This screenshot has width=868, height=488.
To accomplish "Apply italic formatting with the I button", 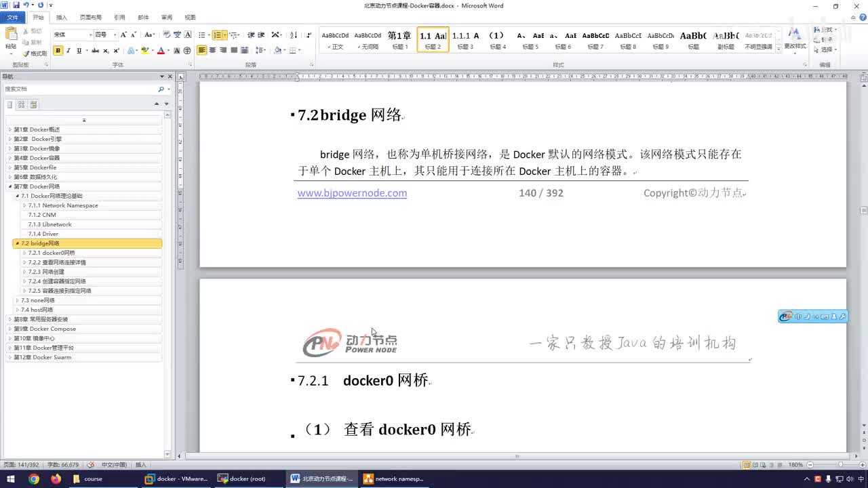I will click(x=68, y=51).
